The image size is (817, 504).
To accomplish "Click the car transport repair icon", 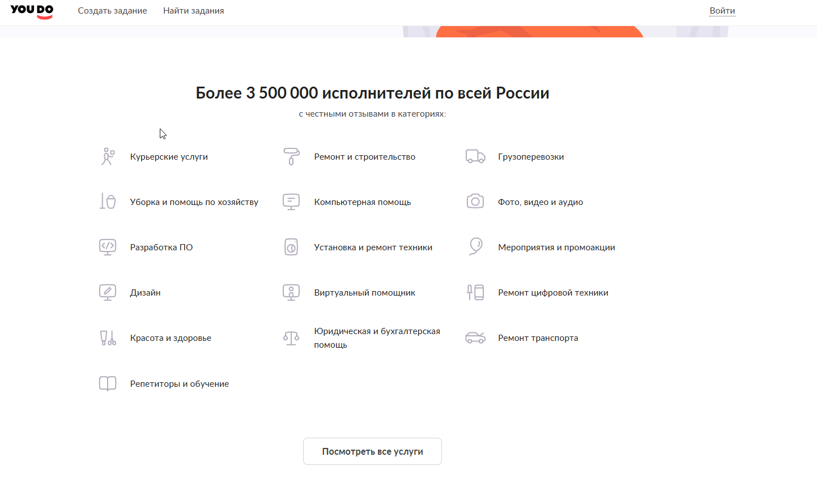I will pos(475,338).
